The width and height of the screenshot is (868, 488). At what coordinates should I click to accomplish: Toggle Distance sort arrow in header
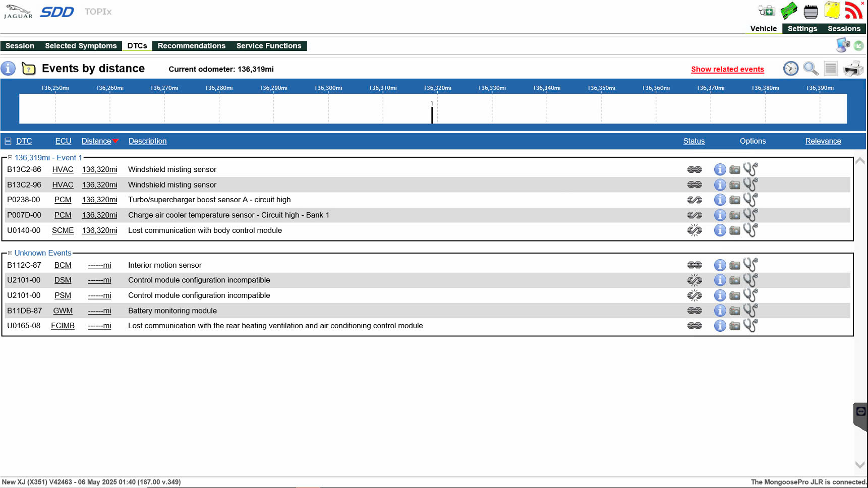[115, 141]
